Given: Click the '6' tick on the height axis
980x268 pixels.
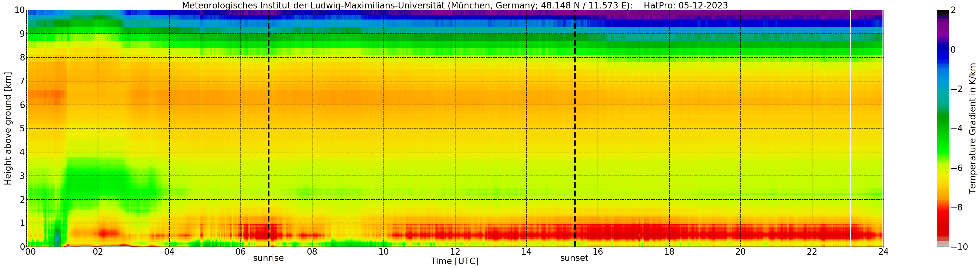Looking at the screenshot, I should (22, 105).
